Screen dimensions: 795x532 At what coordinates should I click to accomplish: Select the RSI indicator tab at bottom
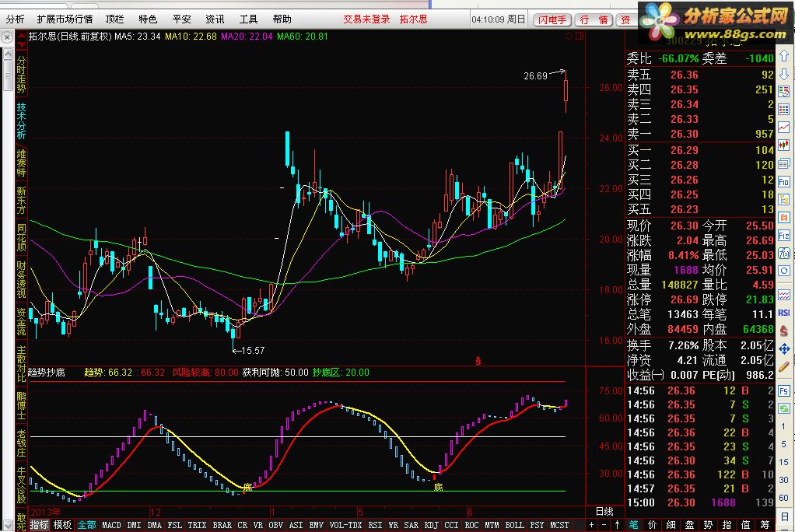tap(375, 525)
